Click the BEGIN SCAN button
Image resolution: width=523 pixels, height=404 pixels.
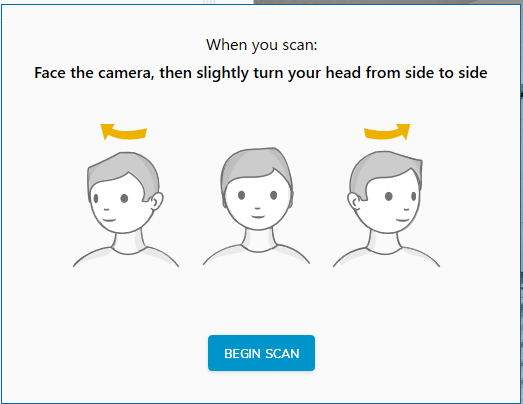pyautogui.click(x=261, y=353)
